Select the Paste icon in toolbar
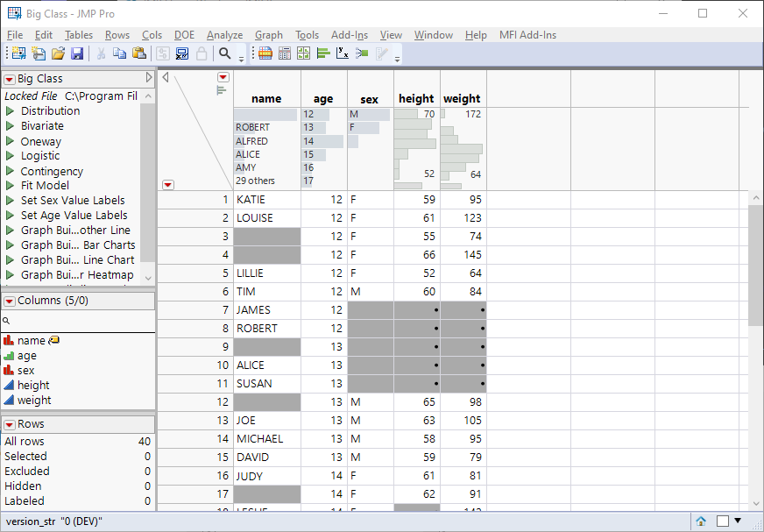 [138, 54]
